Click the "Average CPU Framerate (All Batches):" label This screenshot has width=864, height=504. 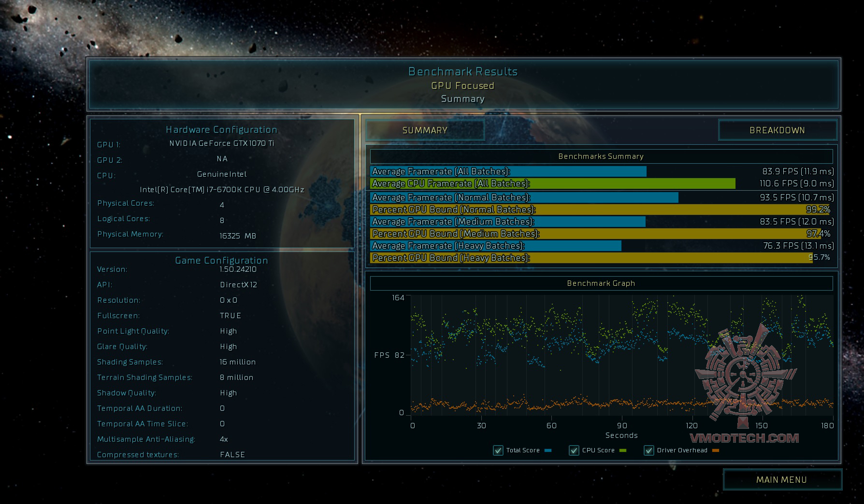451,183
